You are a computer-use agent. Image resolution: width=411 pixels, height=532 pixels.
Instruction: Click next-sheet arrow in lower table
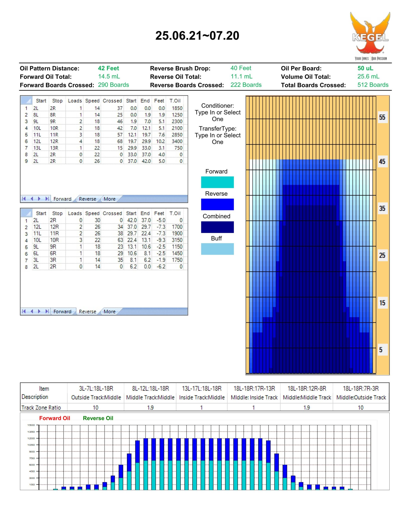[39, 311]
